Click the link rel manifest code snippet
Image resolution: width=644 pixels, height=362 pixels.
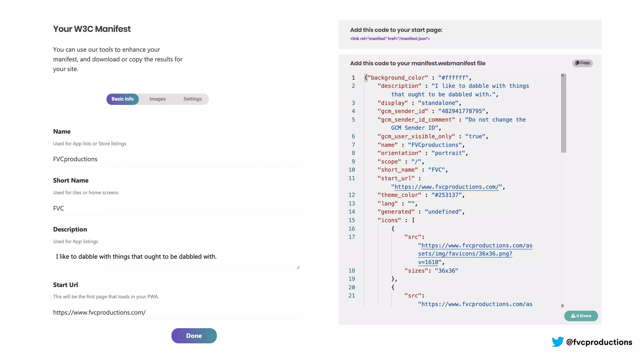click(390, 39)
